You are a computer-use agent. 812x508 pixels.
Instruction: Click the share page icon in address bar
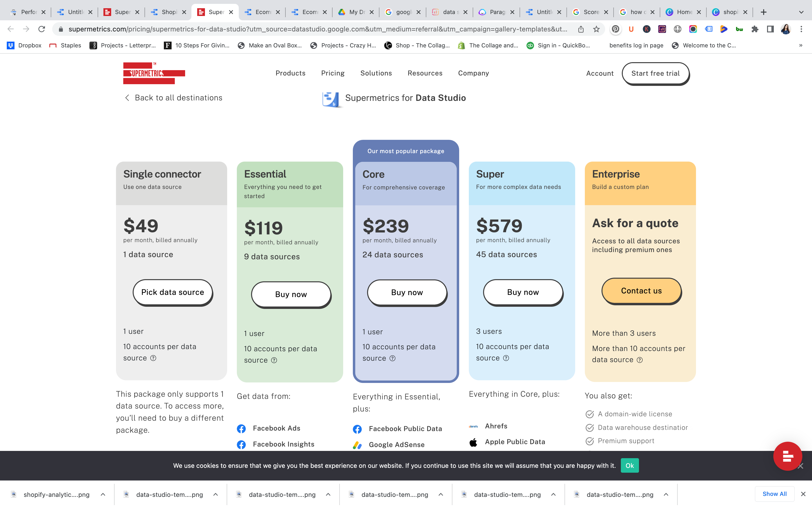581,29
